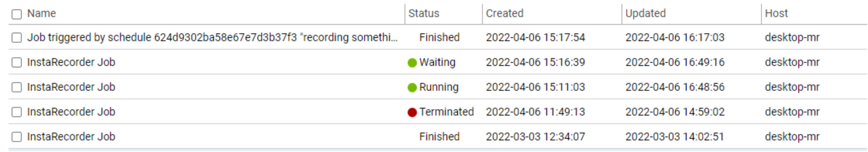Check the Terminated InstaRecorder Job checkbox

click(x=17, y=112)
